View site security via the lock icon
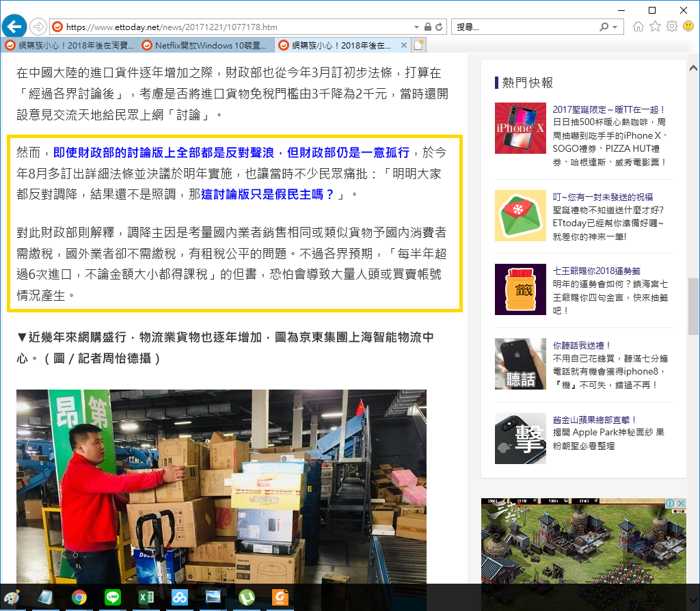 click(x=429, y=26)
